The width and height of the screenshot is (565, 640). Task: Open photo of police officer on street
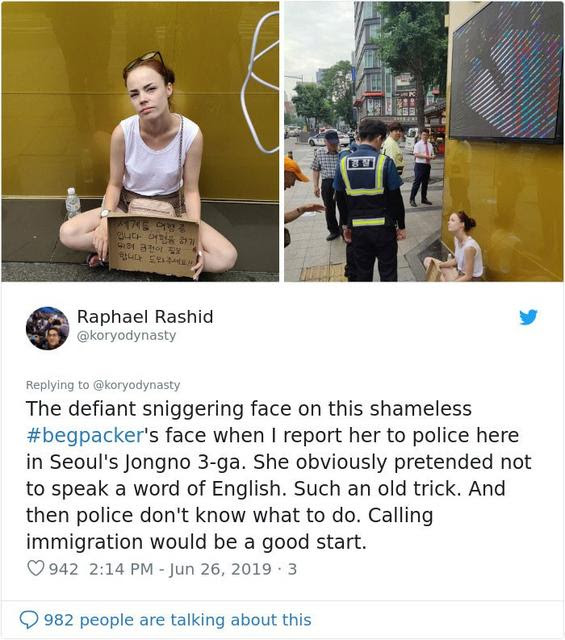[x=424, y=142]
